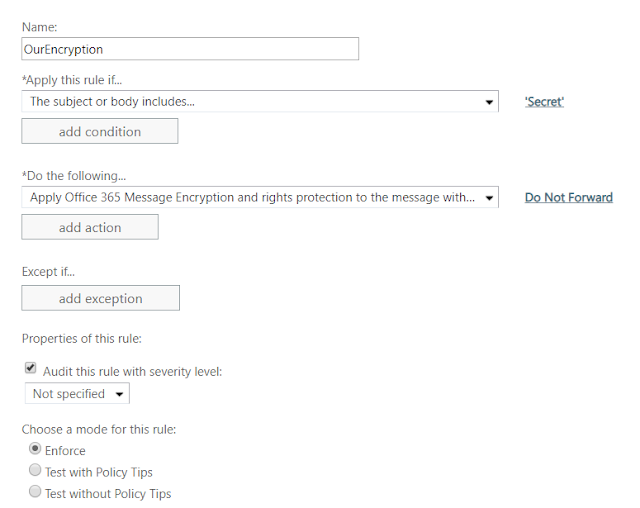Screen dimensions: 640x508
Task: Select the 'Test with Policy Tips' radio button
Action: (35, 470)
